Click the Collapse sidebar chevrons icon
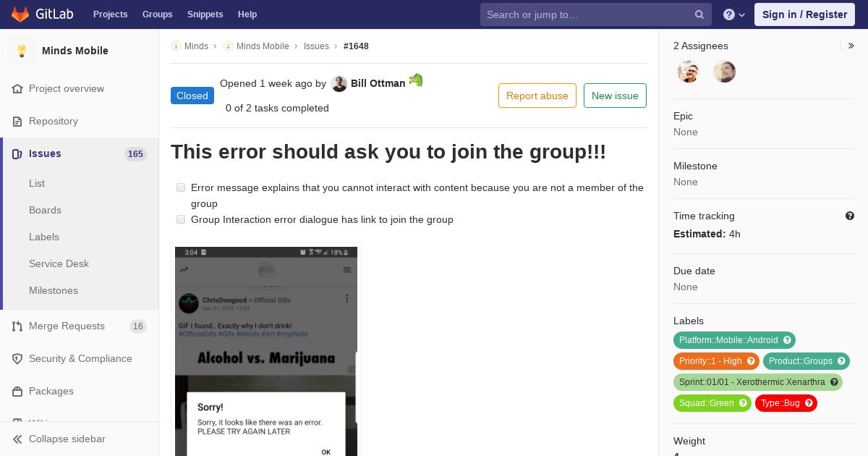 pos(17,439)
